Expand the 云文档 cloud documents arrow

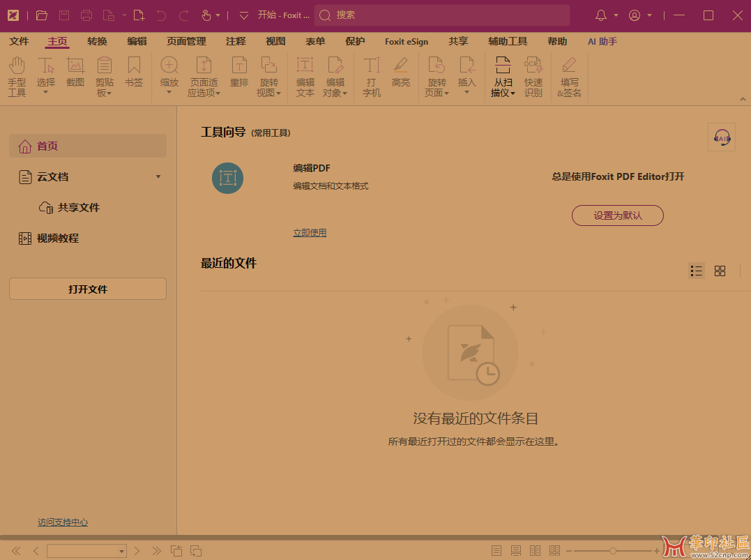tap(158, 177)
